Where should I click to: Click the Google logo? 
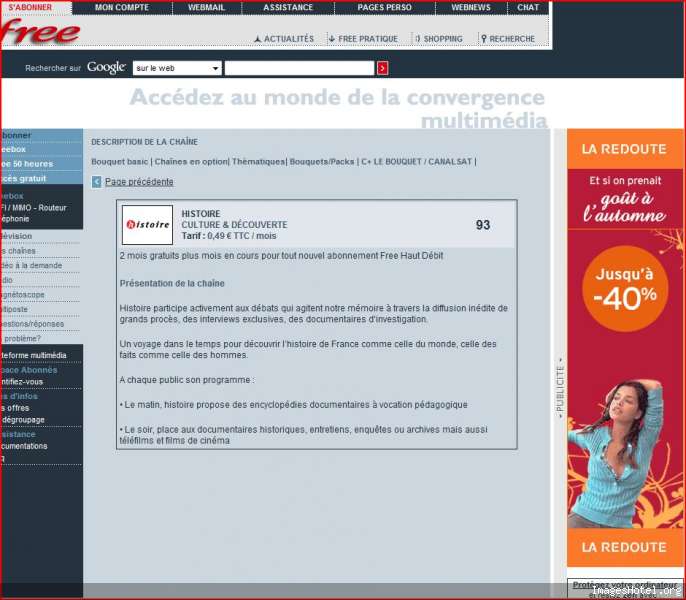point(106,67)
